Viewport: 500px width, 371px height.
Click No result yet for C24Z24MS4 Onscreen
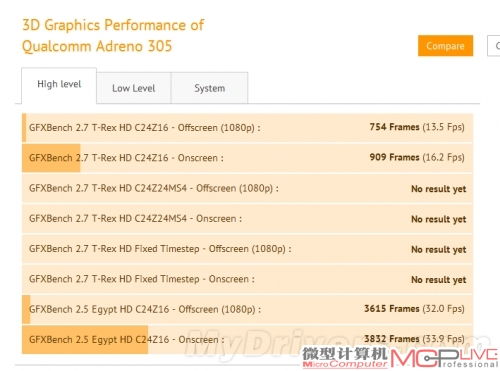click(439, 219)
